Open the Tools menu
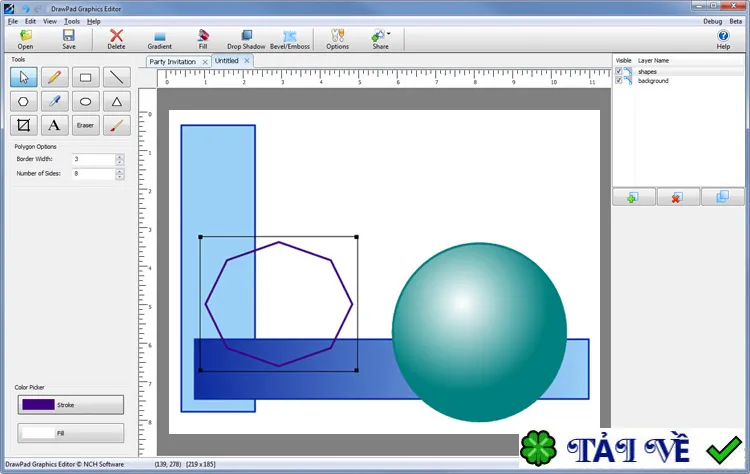The width and height of the screenshot is (750, 474). tap(72, 22)
